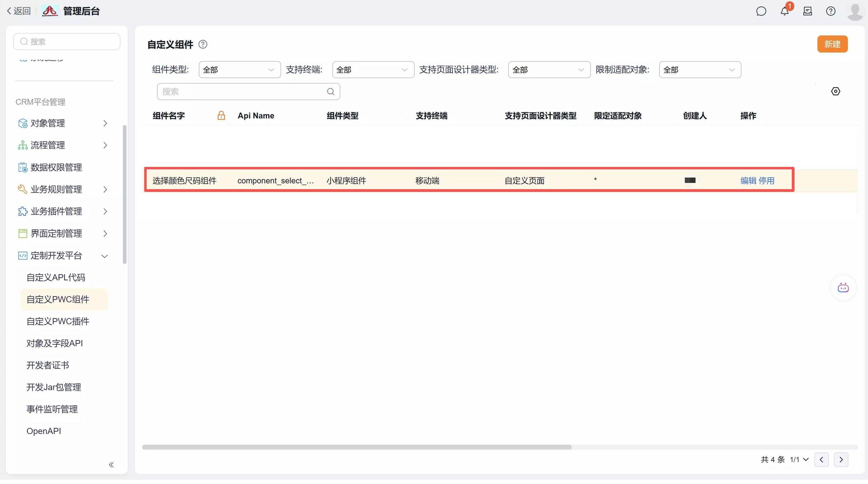Click the task list icon in header
The width and height of the screenshot is (868, 484).
(x=807, y=12)
